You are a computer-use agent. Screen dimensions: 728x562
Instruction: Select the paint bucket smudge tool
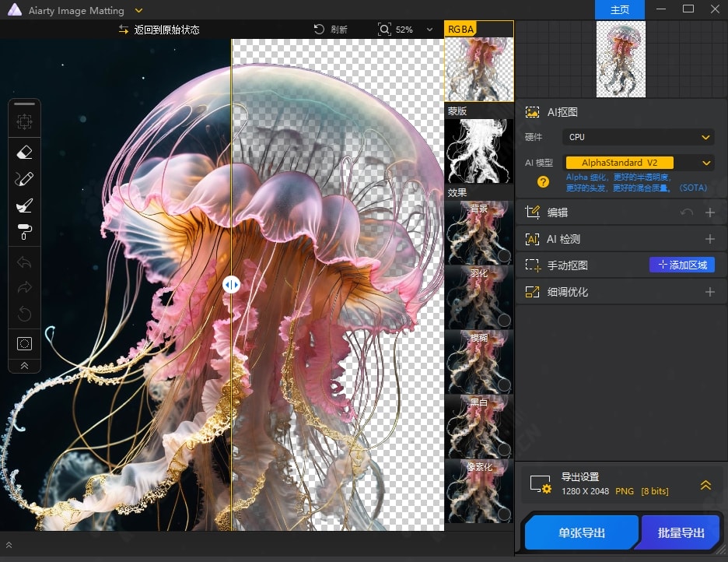(24, 205)
